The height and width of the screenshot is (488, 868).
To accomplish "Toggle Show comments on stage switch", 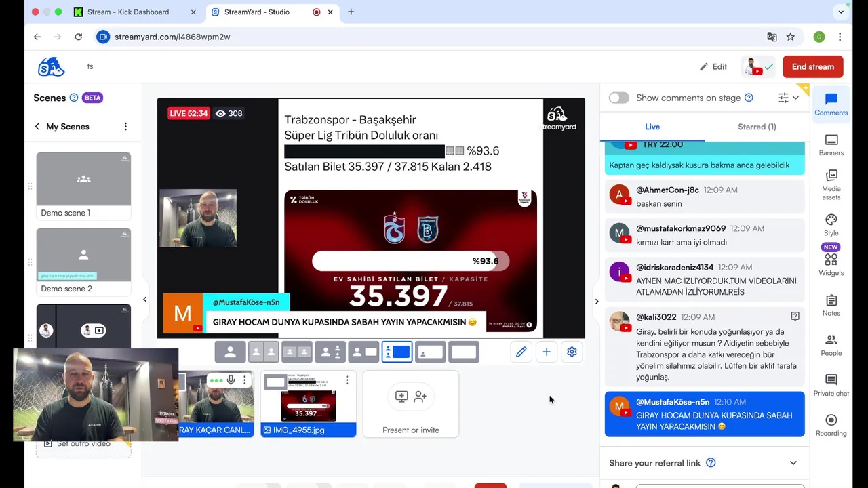I will pyautogui.click(x=618, y=98).
